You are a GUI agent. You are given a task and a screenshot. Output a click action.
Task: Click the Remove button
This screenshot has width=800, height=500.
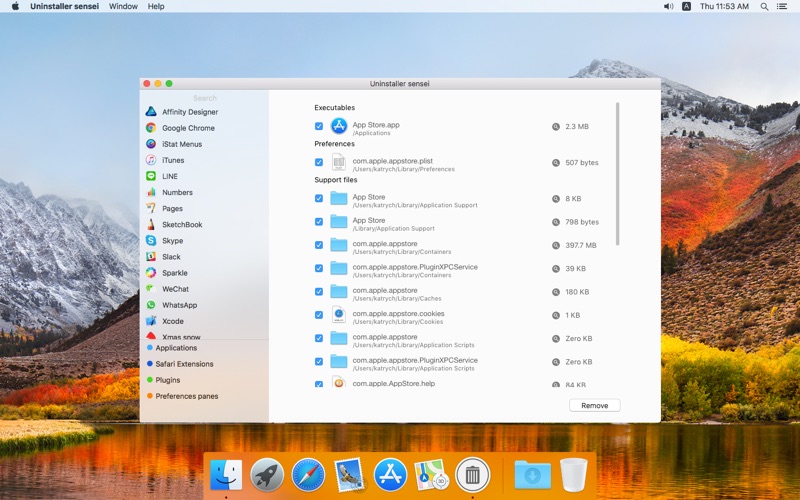tap(594, 405)
